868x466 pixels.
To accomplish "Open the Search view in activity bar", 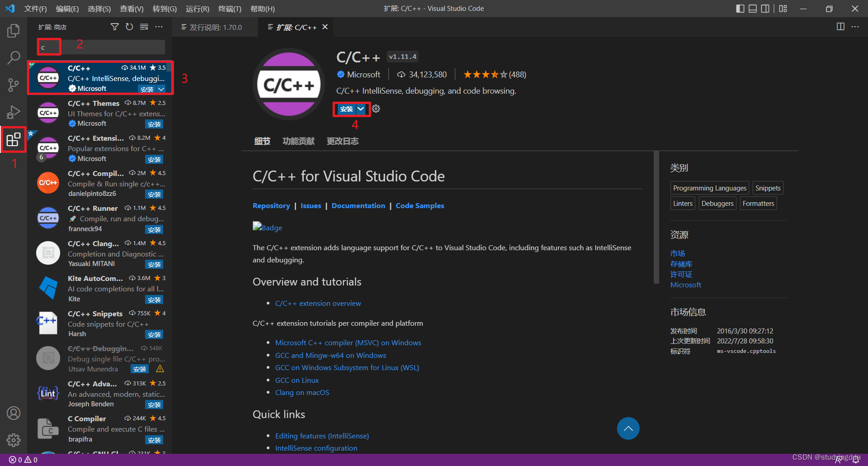I will click(x=14, y=58).
